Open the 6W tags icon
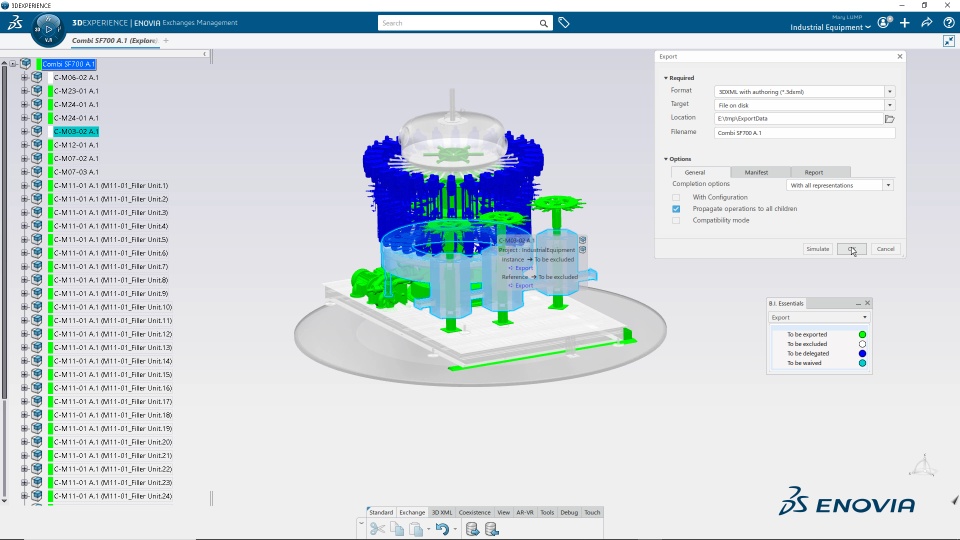Screen dimensions: 960x540 point(564,23)
